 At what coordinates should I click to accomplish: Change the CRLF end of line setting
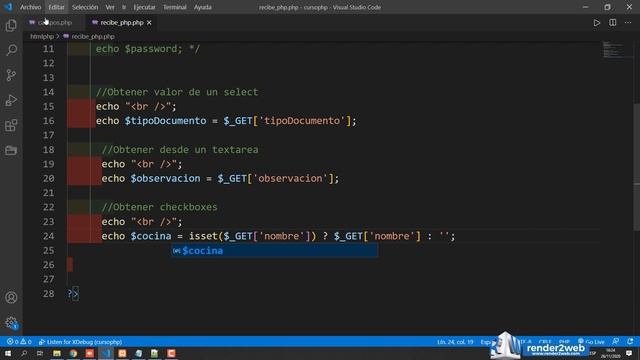545,342
